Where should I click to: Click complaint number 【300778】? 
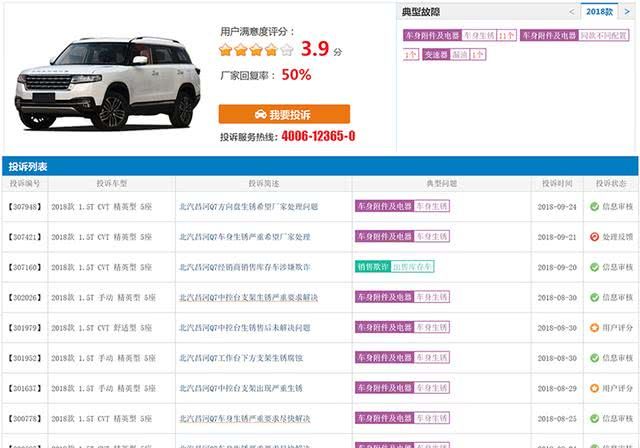coord(25,419)
